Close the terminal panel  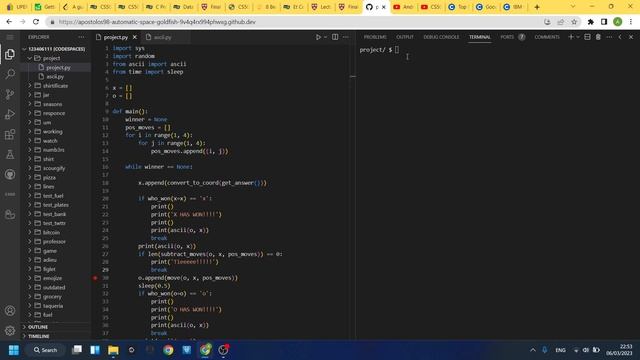(x=631, y=37)
